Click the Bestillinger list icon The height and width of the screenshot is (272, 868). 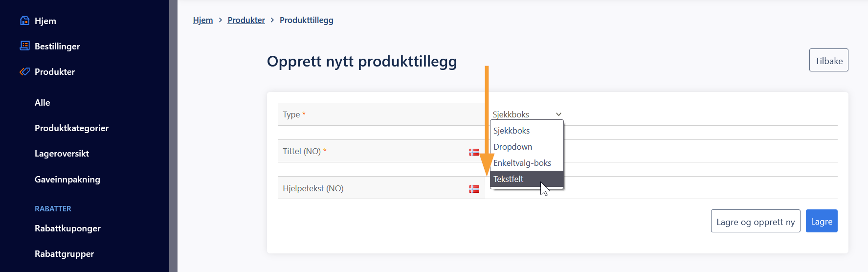24,46
